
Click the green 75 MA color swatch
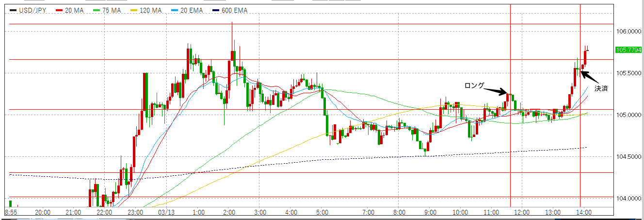coord(97,10)
